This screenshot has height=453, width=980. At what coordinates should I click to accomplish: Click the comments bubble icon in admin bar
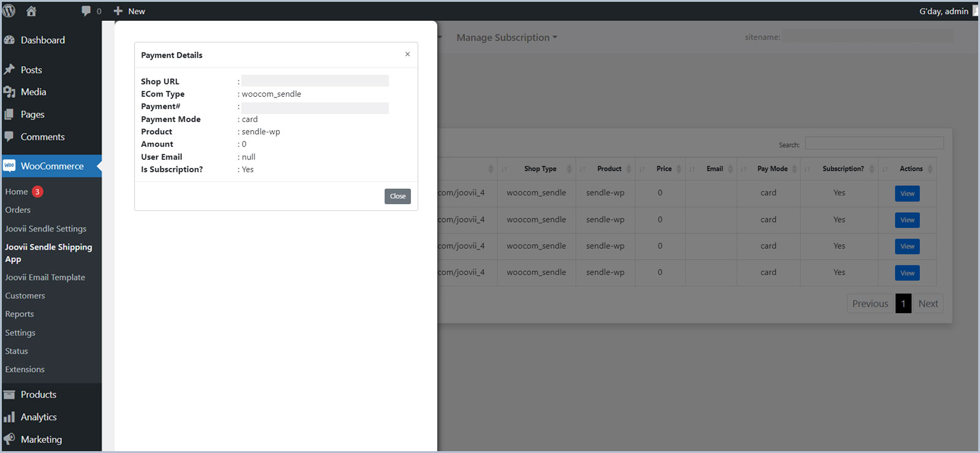click(86, 11)
